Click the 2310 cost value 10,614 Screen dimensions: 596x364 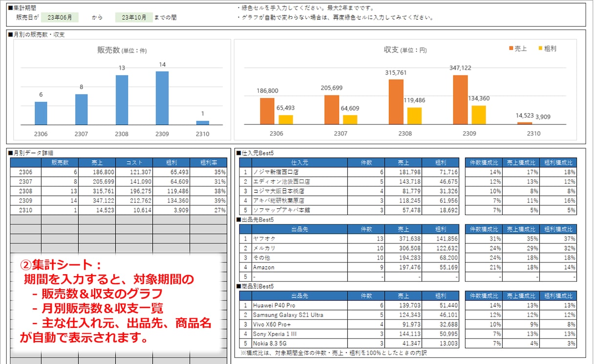pyautogui.click(x=134, y=210)
